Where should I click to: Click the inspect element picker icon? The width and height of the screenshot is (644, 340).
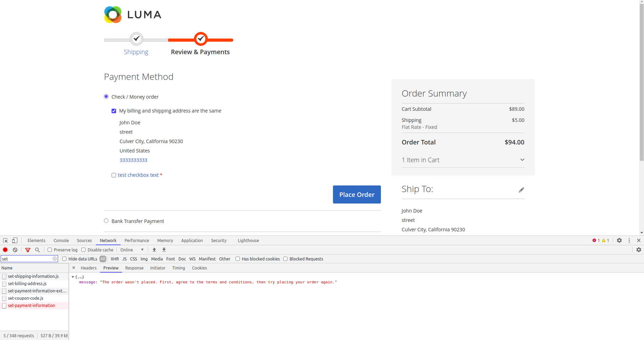(5, 240)
